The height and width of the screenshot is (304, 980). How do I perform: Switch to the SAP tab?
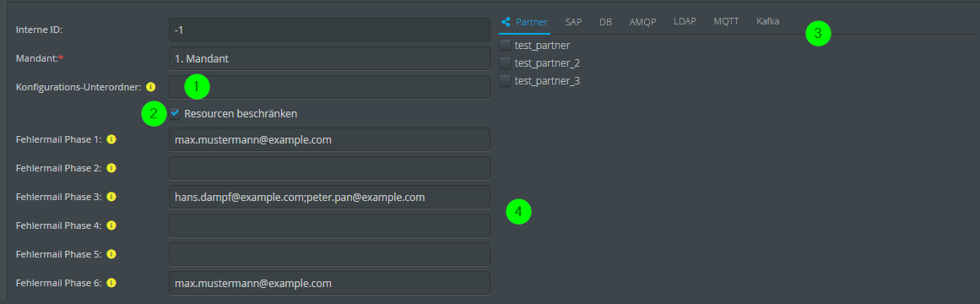(x=574, y=22)
